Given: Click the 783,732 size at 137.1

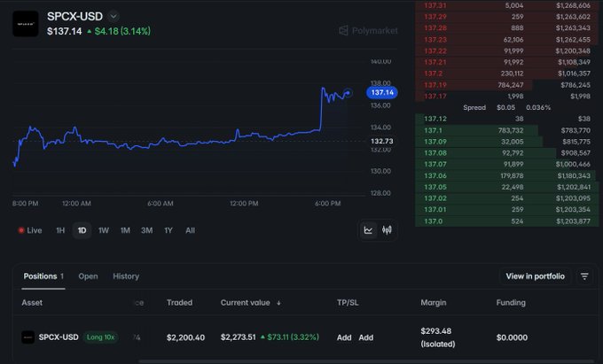Looking at the screenshot, I should [511, 130].
